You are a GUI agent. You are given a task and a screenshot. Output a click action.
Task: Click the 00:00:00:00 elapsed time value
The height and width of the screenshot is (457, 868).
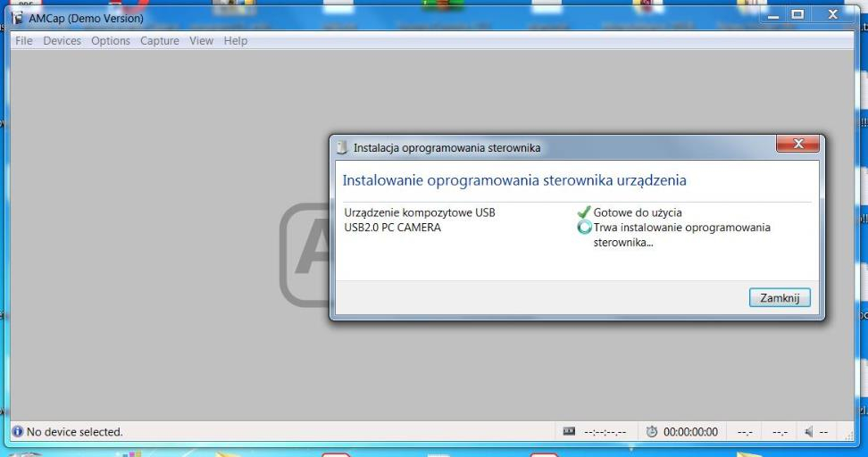click(x=690, y=432)
